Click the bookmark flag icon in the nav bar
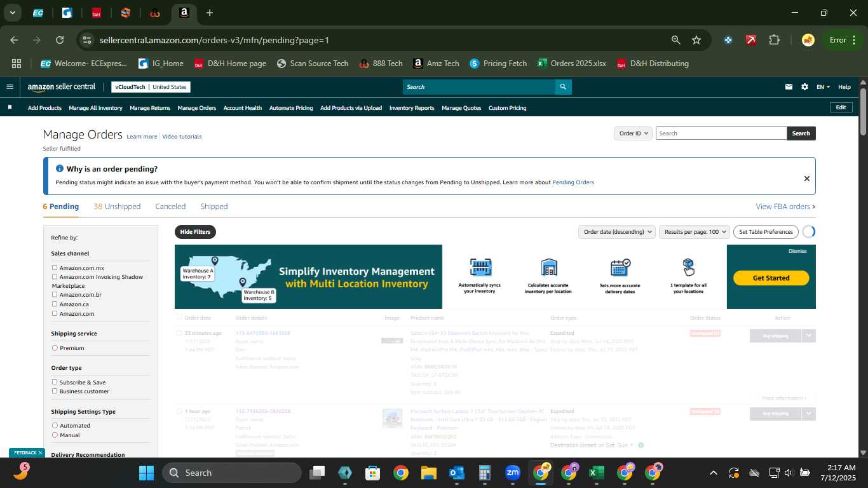868x488 pixels. pyautogui.click(x=10, y=107)
